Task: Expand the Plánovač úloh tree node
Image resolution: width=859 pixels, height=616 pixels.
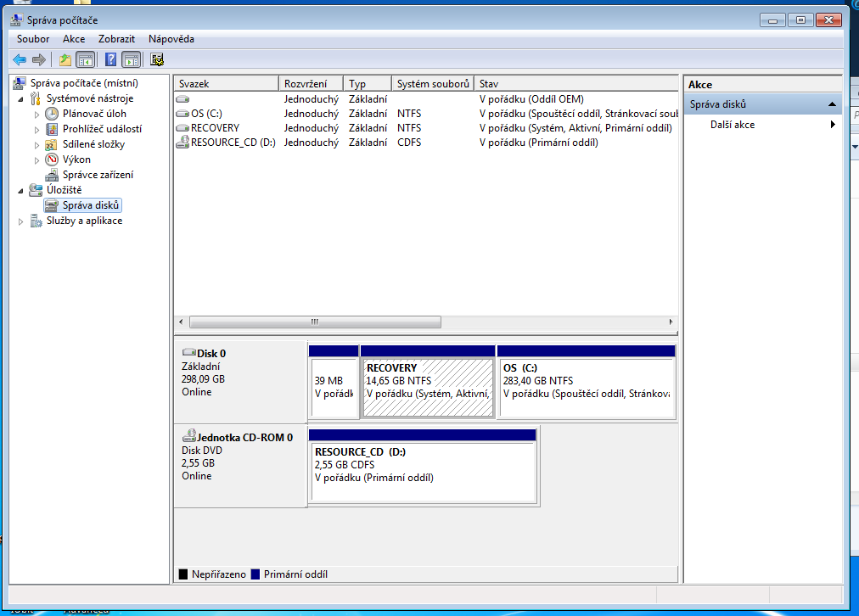Action: click(x=36, y=114)
